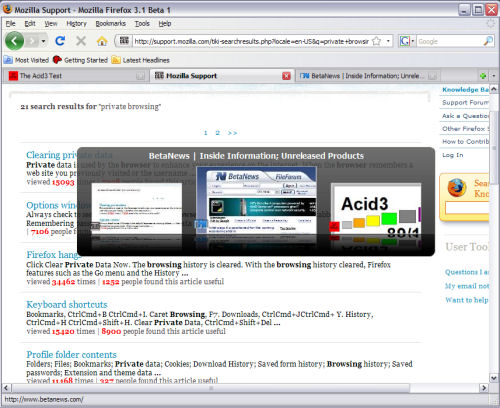
Task: Click the horizontal scrollbar thumb
Action: (211, 388)
